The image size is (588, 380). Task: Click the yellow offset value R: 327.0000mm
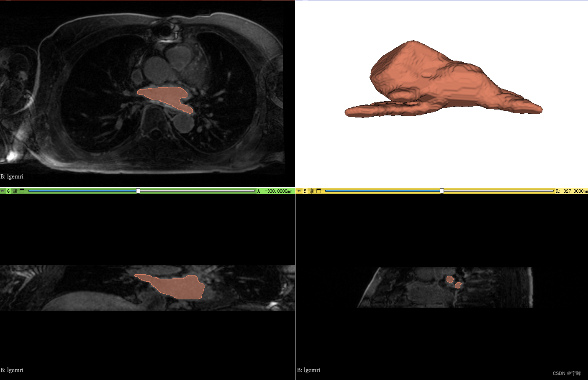tap(572, 191)
